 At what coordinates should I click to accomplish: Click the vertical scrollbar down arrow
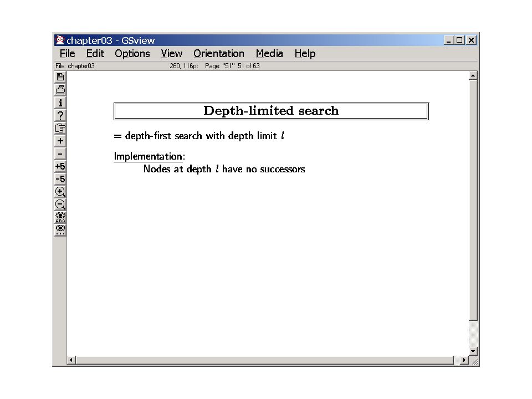(473, 351)
